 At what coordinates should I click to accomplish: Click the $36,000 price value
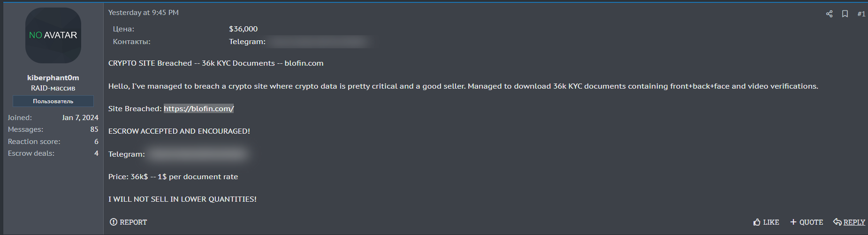243,29
